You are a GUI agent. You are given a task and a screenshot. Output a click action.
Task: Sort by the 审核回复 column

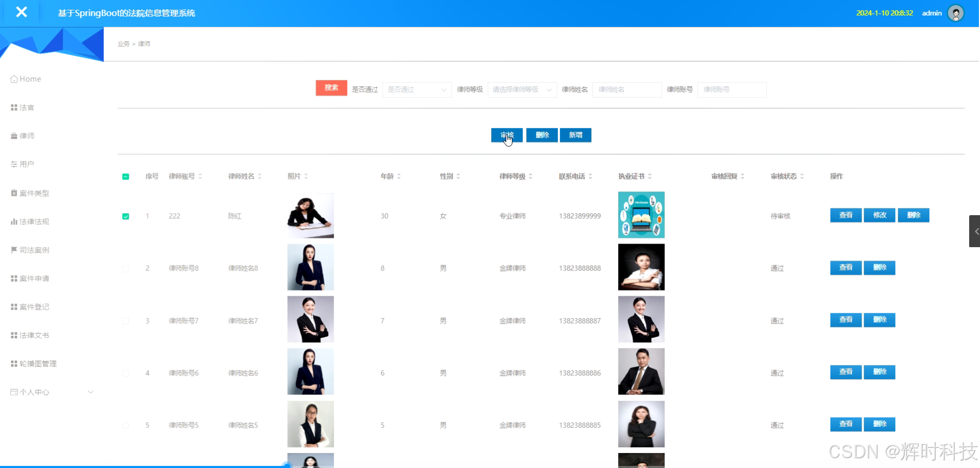pyautogui.click(x=742, y=176)
